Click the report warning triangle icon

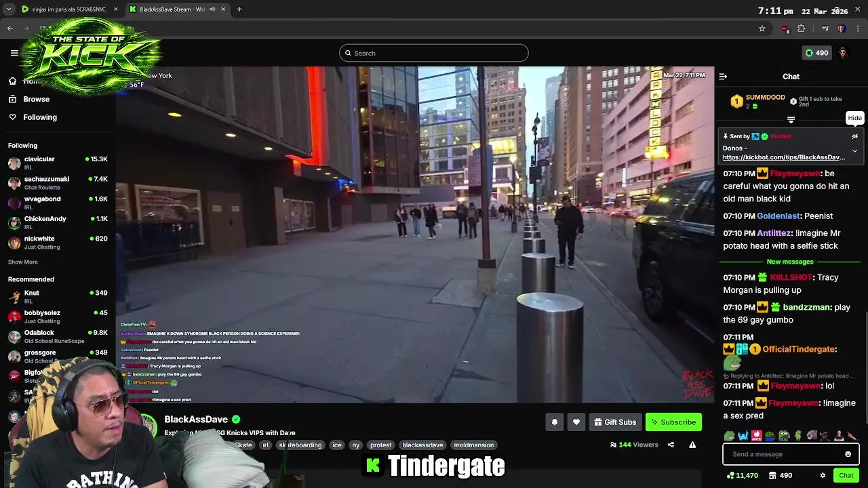692,445
